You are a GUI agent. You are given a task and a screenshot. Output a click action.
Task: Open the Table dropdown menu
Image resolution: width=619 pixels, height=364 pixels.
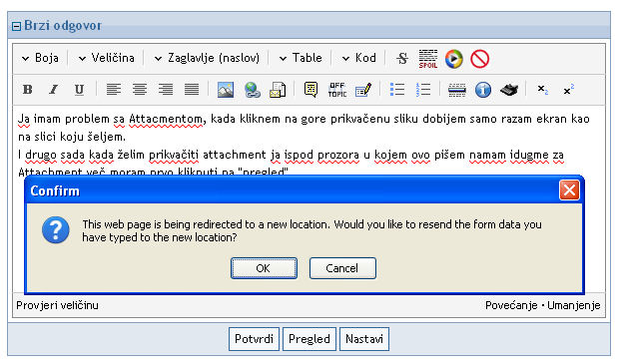click(x=301, y=58)
